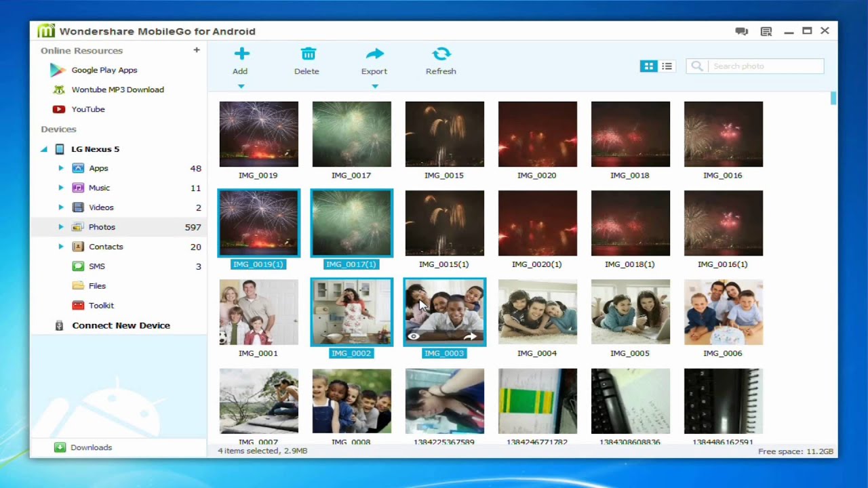Viewport: 868px width, 488px height.
Task: Deselect photo IMG_0017(1) thumbnail
Action: pos(351,223)
